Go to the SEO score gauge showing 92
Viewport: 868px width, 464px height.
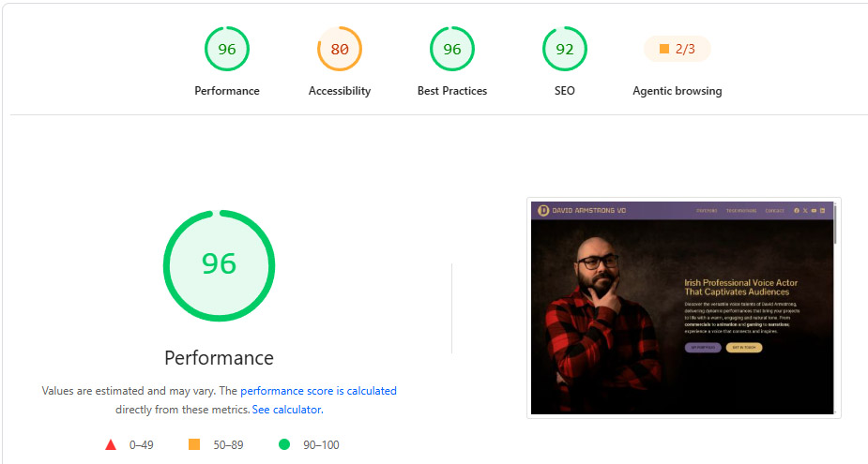[565, 50]
